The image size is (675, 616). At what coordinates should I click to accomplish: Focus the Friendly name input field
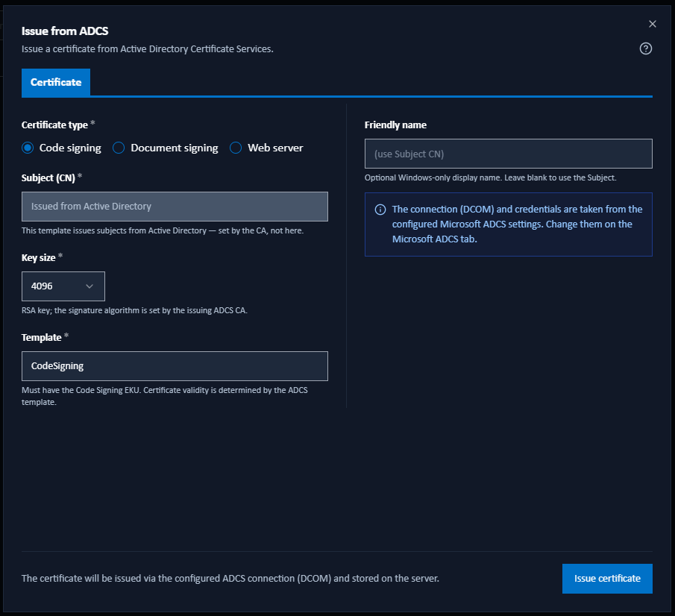(509, 154)
